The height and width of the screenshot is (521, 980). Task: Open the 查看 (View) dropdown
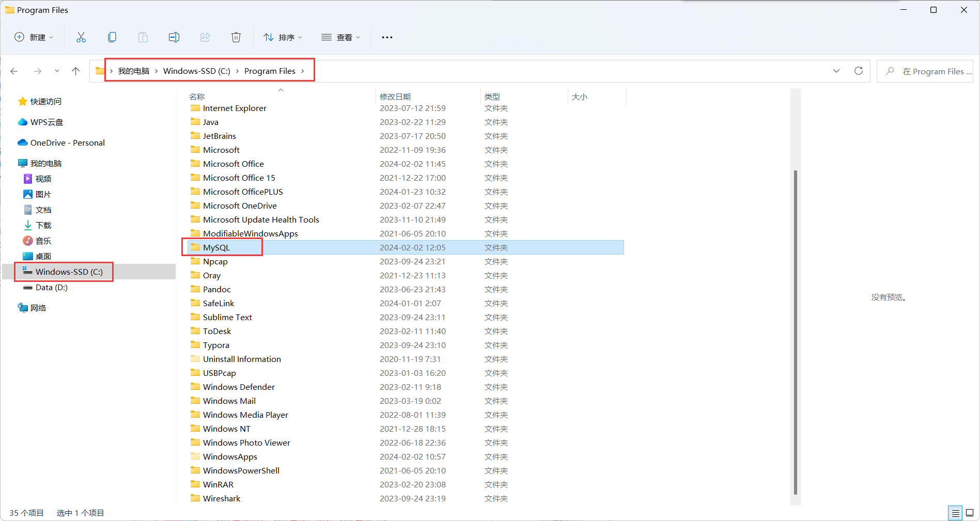click(x=341, y=37)
